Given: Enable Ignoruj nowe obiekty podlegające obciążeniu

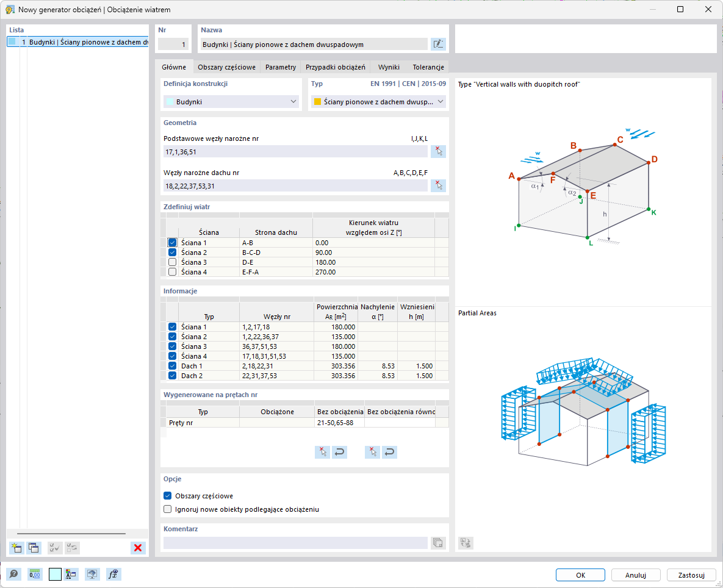Looking at the screenshot, I should click(168, 509).
